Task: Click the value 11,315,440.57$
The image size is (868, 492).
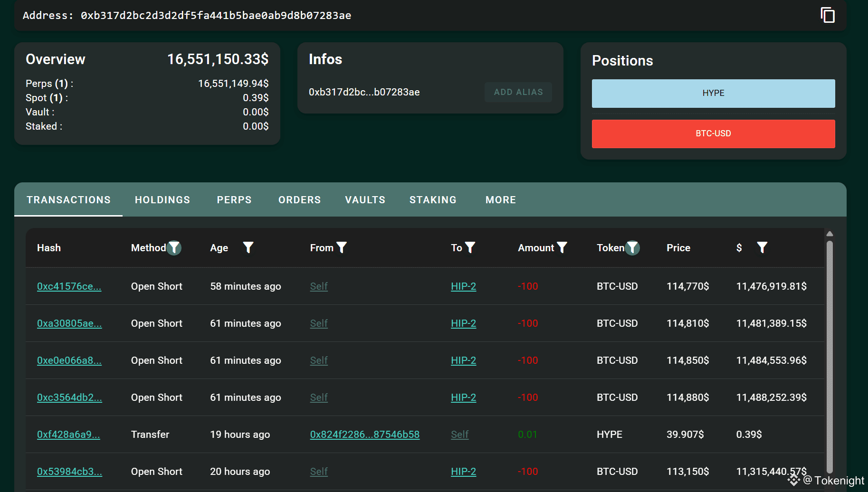Action: coord(772,472)
